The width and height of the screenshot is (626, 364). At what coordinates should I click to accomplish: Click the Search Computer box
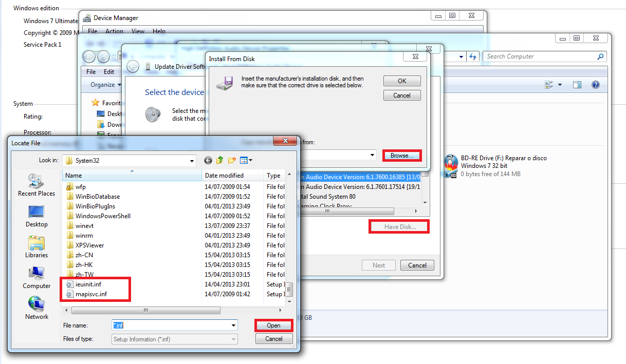point(545,56)
